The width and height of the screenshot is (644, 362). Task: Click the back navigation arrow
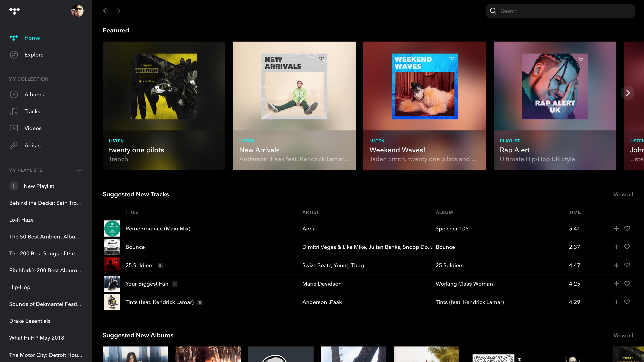[106, 11]
